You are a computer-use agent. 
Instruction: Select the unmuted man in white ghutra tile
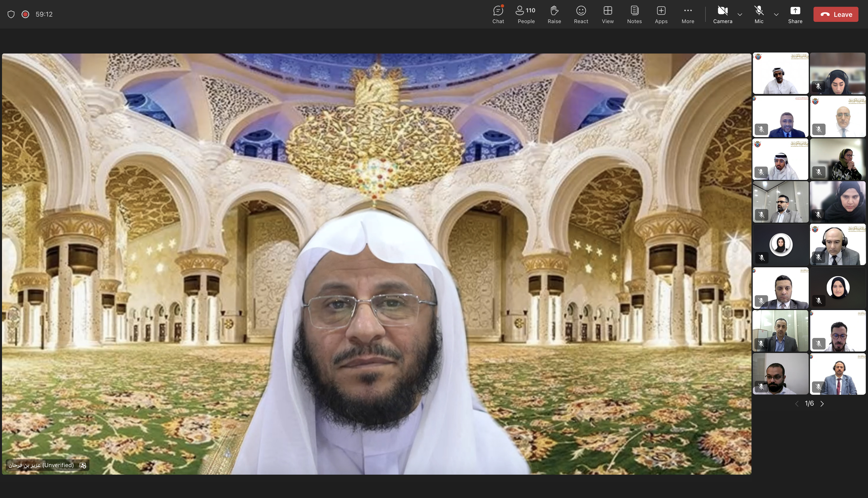click(781, 73)
